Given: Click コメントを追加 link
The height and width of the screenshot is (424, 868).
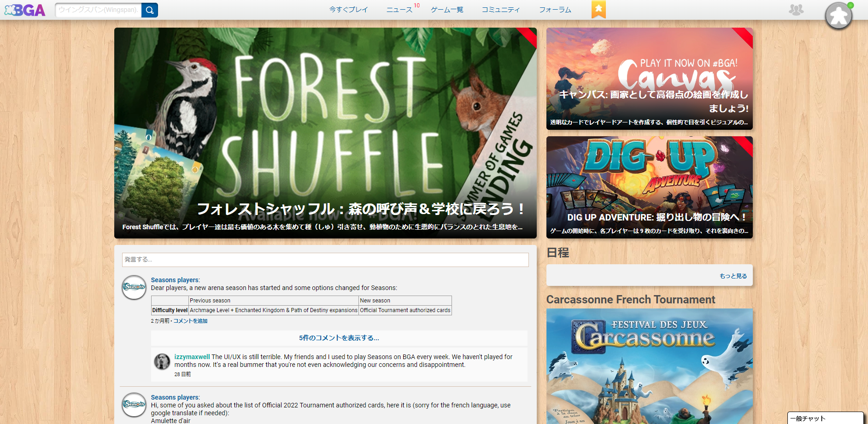Looking at the screenshot, I should (190, 321).
